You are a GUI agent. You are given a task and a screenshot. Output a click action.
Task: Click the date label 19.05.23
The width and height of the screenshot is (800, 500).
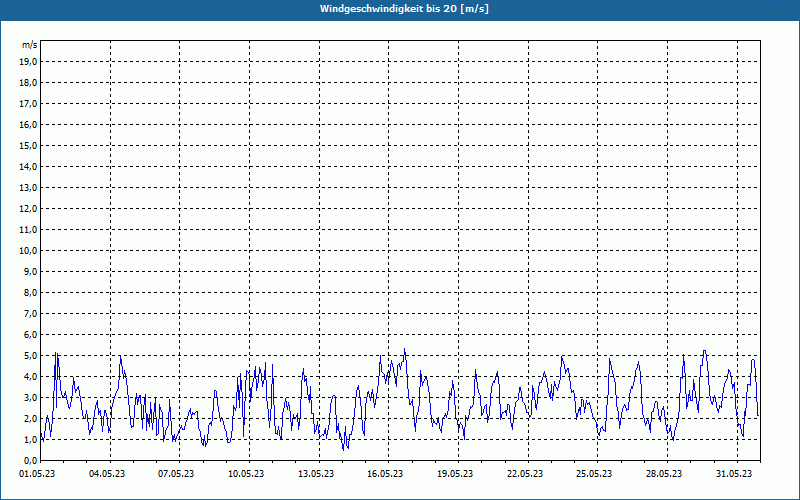[455, 474]
